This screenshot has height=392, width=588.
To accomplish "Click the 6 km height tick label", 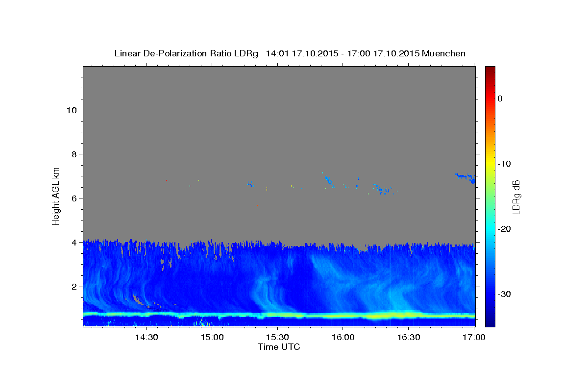I will pyautogui.click(x=73, y=198).
